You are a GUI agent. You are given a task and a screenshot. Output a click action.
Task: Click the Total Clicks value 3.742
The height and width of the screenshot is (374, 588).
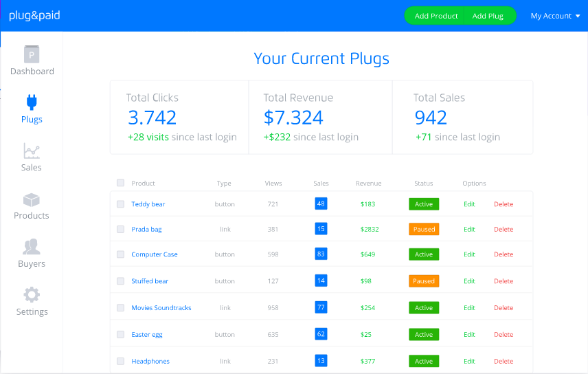pyautogui.click(x=152, y=118)
